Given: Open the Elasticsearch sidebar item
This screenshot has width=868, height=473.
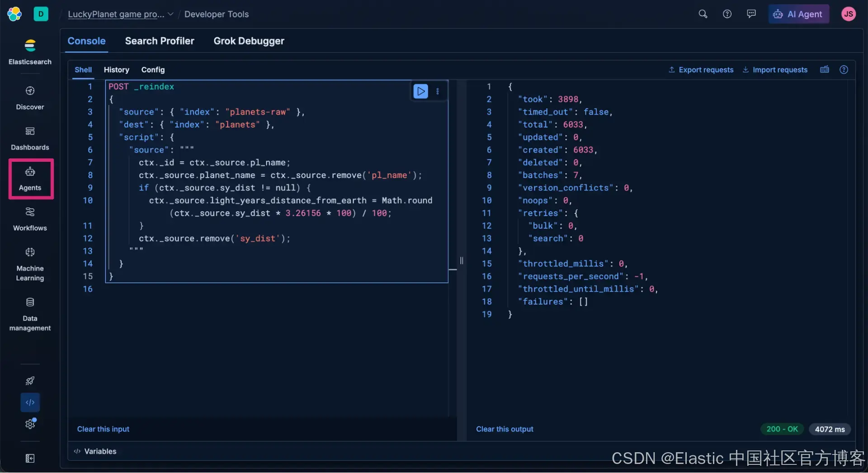Looking at the screenshot, I should pos(30,52).
